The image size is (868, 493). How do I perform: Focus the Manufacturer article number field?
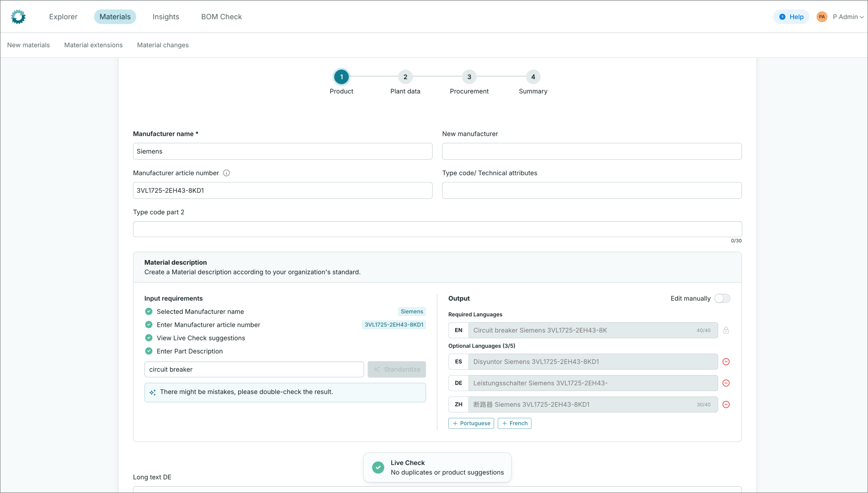pyautogui.click(x=283, y=191)
